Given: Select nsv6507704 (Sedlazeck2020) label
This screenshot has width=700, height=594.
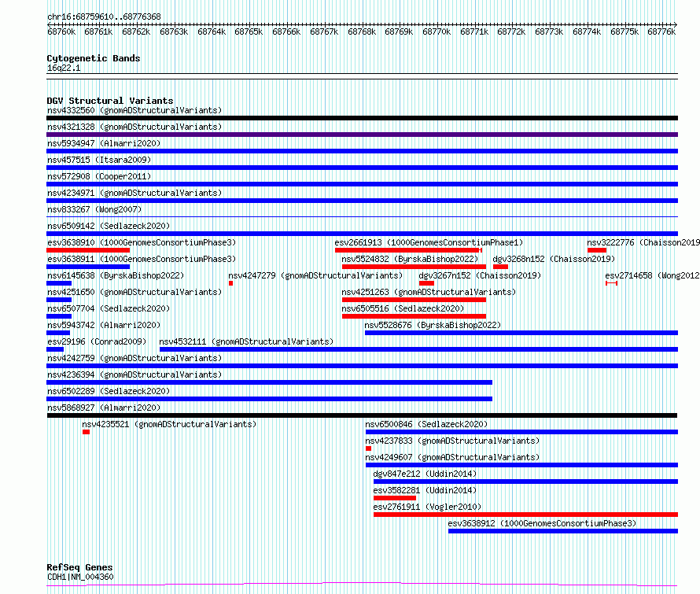Looking at the screenshot, I should coord(109,308).
